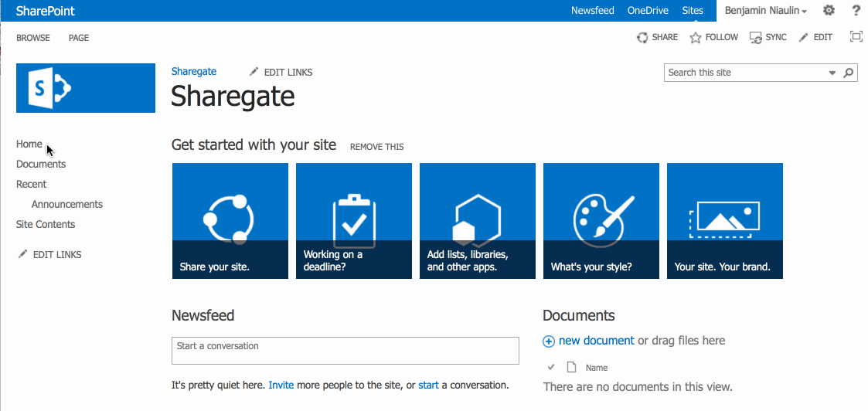Image resolution: width=868 pixels, height=411 pixels.
Task: Open the Benjamin Niaulin user menu
Action: click(x=766, y=11)
